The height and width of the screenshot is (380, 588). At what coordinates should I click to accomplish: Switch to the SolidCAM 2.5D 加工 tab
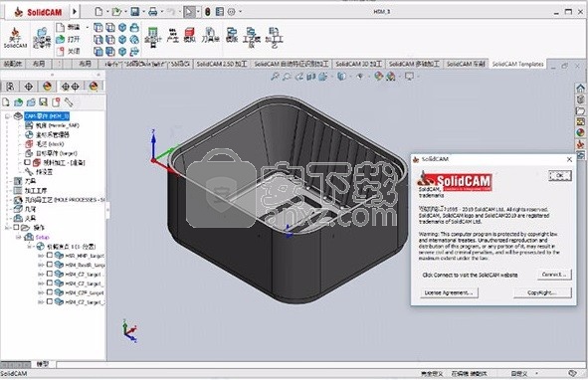click(x=221, y=64)
